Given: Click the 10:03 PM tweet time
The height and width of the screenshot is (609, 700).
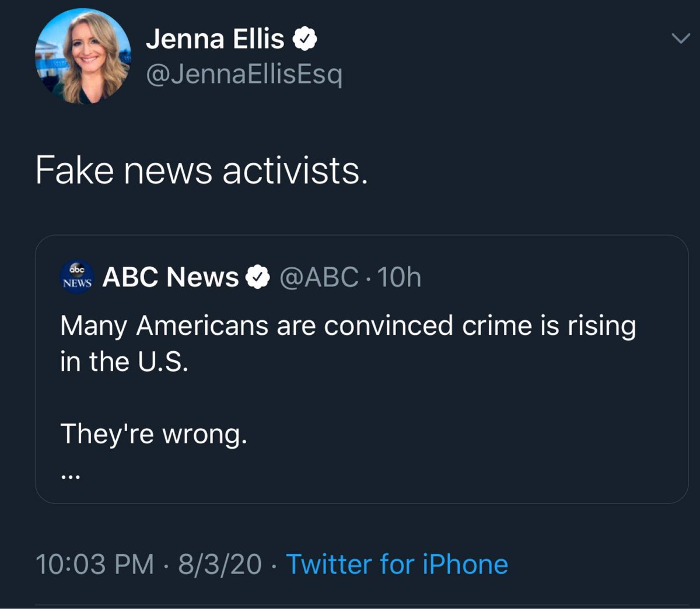Looking at the screenshot, I should [x=94, y=565].
